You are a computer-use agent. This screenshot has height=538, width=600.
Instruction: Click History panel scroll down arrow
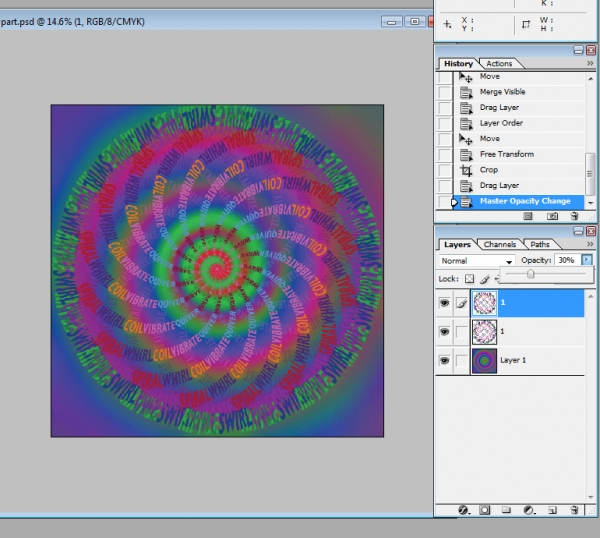click(x=590, y=203)
